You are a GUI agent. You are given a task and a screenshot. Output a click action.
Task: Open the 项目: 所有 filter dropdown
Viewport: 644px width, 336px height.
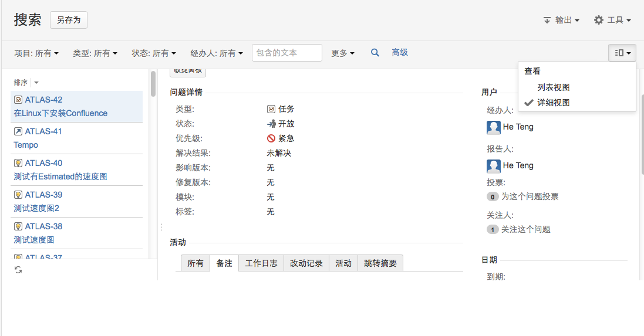click(36, 53)
